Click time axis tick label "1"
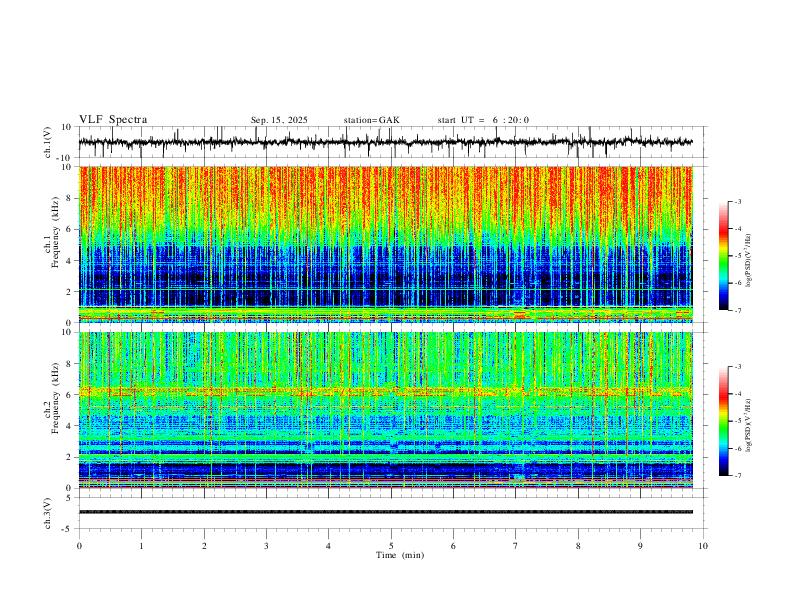 click(141, 546)
